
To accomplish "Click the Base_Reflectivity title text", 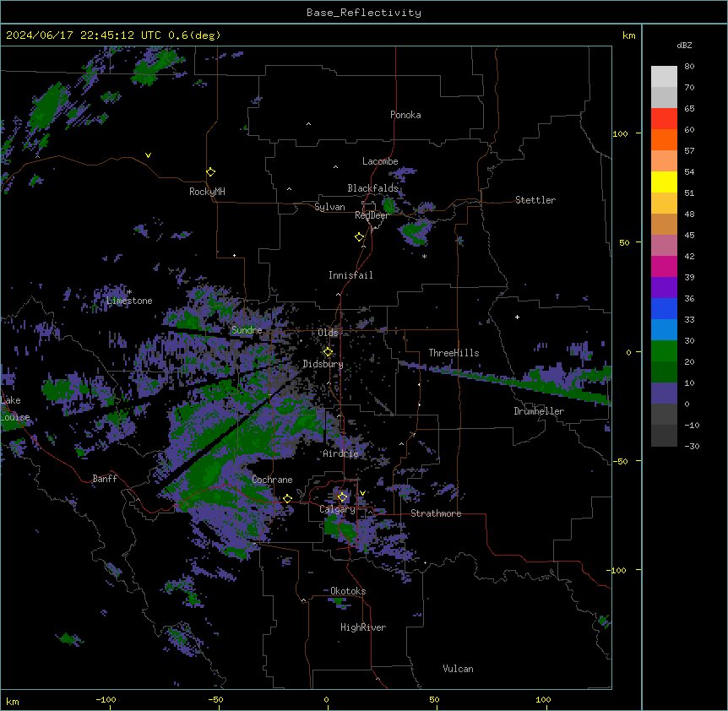I will click(364, 13).
